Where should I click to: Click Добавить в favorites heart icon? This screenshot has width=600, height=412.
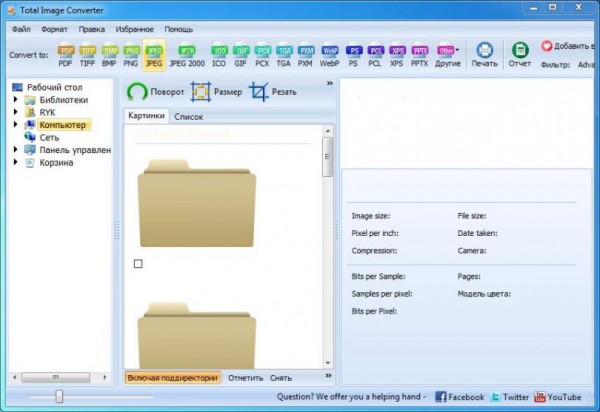pos(547,46)
